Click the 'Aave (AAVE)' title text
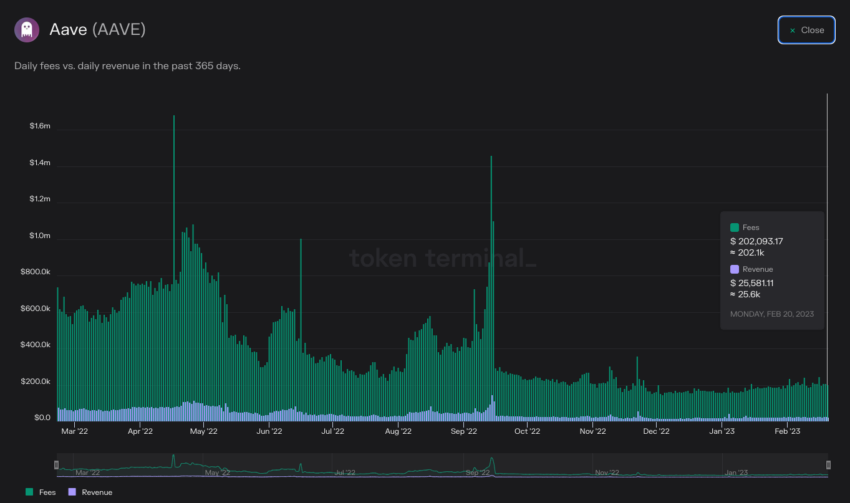Screen dimensions: 850x503 pos(98,29)
